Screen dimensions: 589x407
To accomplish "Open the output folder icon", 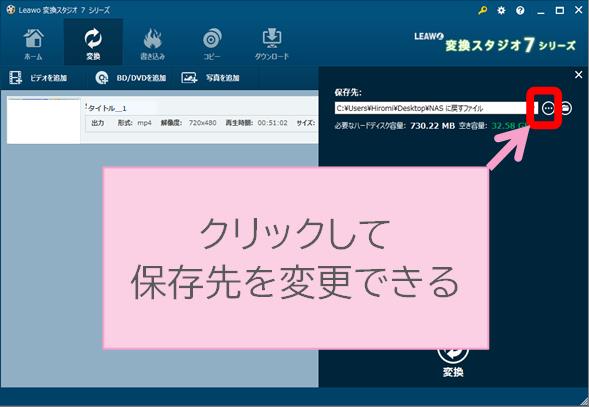I will point(566,108).
